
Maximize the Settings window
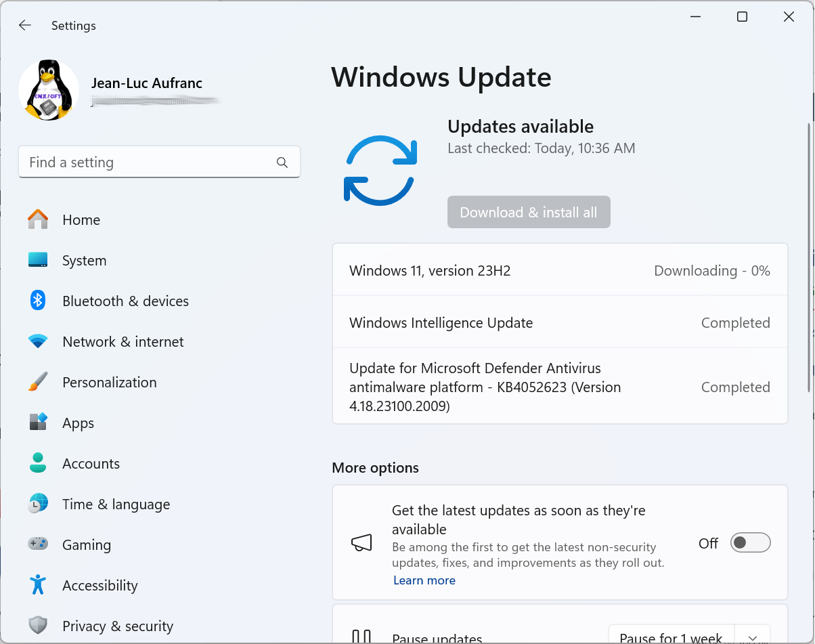[x=742, y=17]
